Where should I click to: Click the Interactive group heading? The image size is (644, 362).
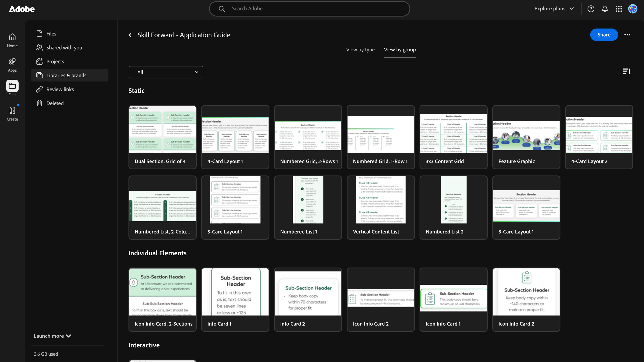(144, 345)
